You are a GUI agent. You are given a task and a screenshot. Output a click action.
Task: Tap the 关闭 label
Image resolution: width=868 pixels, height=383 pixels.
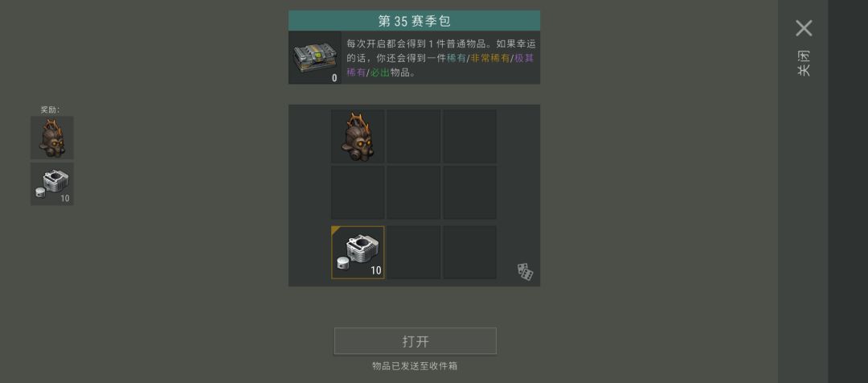(804, 64)
